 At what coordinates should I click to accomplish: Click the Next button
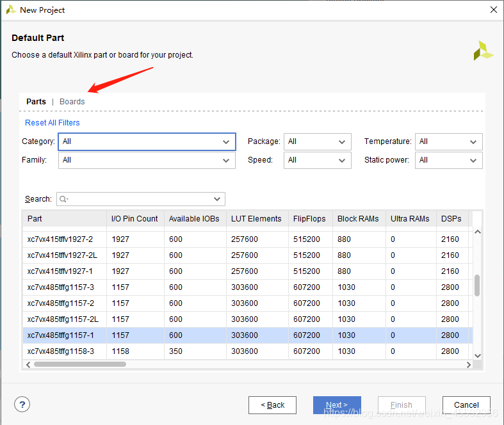click(337, 405)
